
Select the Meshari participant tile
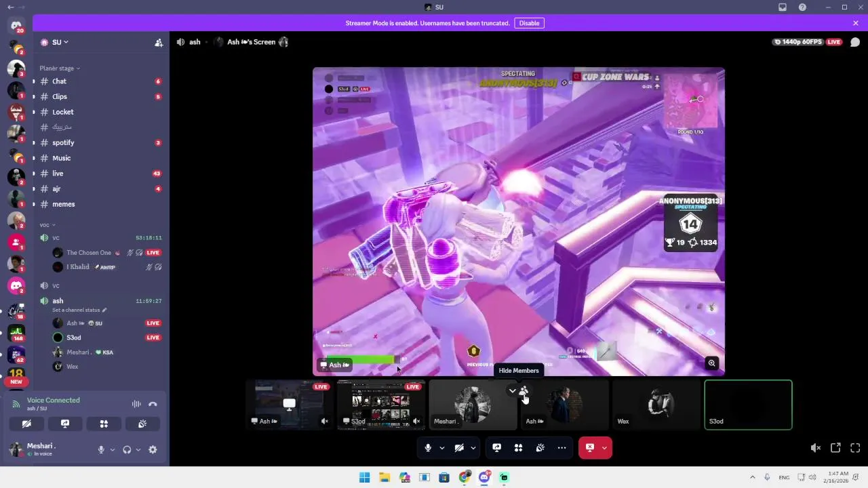(473, 405)
